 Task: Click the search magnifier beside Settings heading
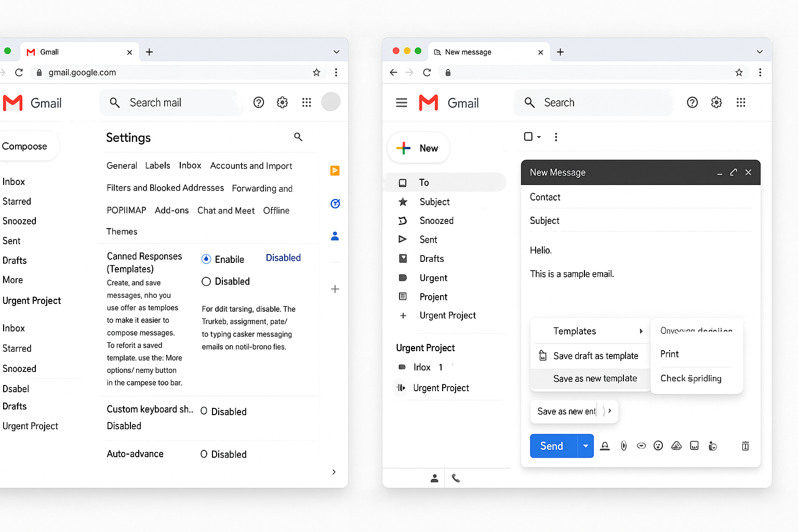(x=298, y=137)
